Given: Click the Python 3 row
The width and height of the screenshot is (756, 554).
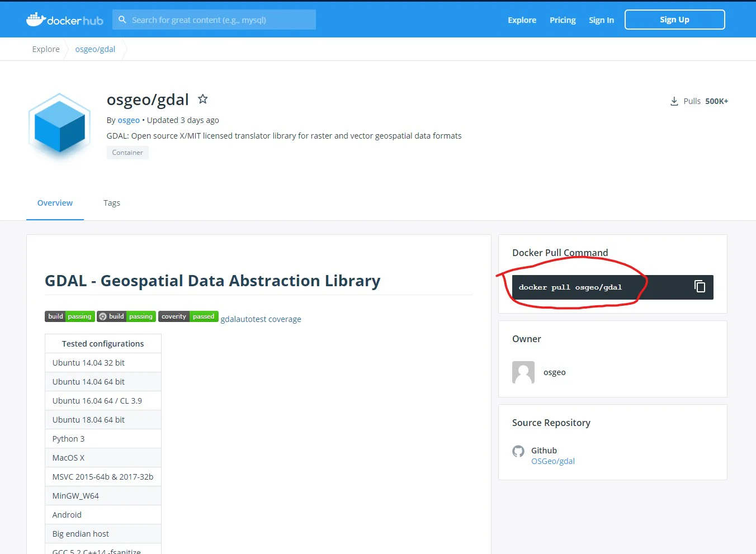Looking at the screenshot, I should coord(103,439).
